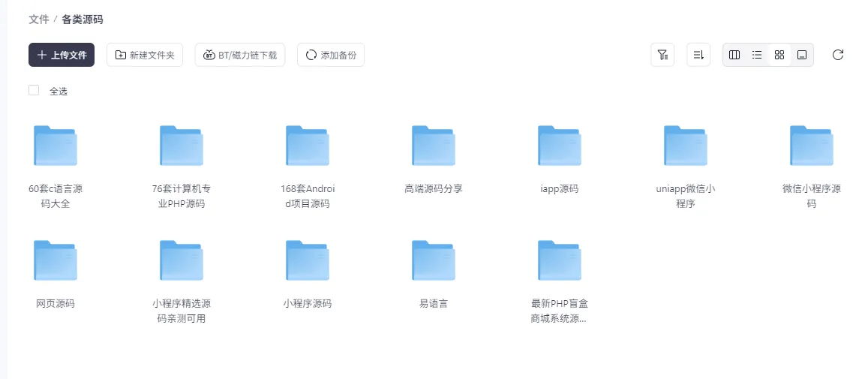This screenshot has height=379, width=868.
Task: Select the text label 168套Android项目源码
Action: 308,196
